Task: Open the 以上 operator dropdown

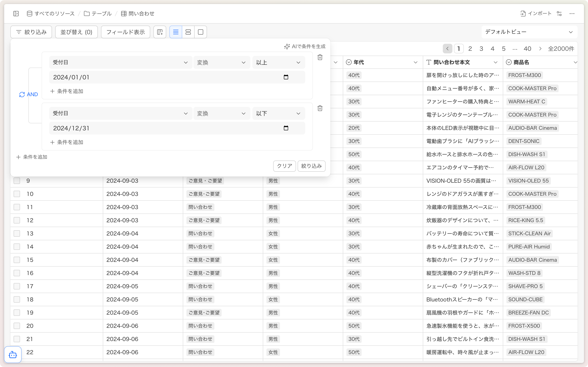Action: 278,63
